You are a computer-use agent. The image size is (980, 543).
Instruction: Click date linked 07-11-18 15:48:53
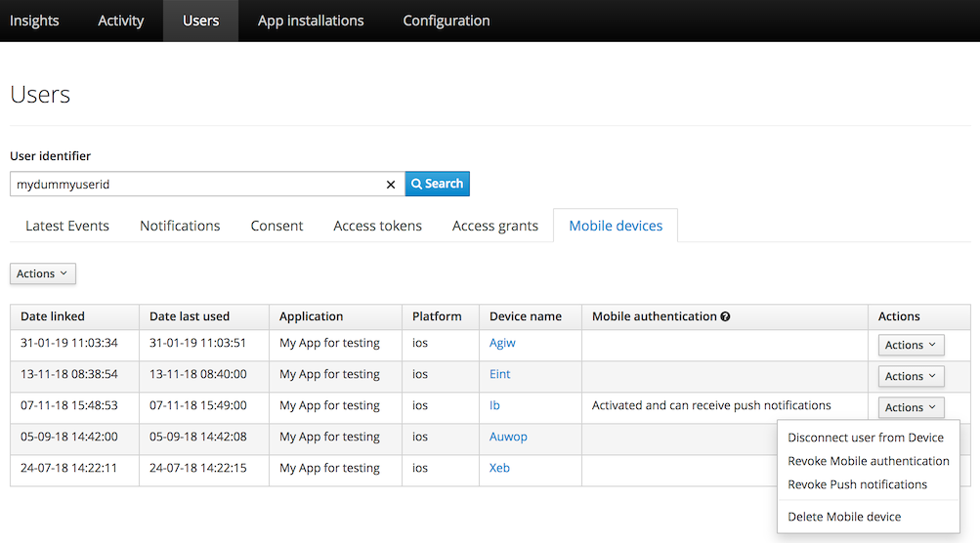[x=69, y=405]
